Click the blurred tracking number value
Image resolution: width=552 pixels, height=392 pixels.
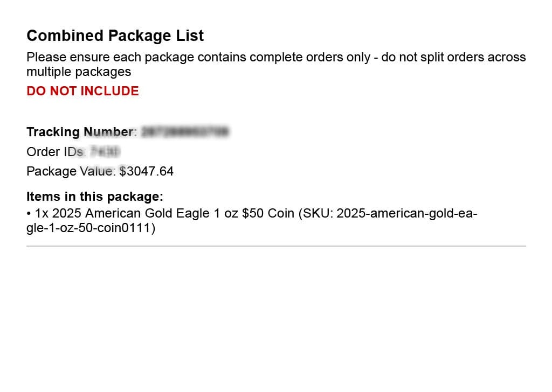pos(185,132)
